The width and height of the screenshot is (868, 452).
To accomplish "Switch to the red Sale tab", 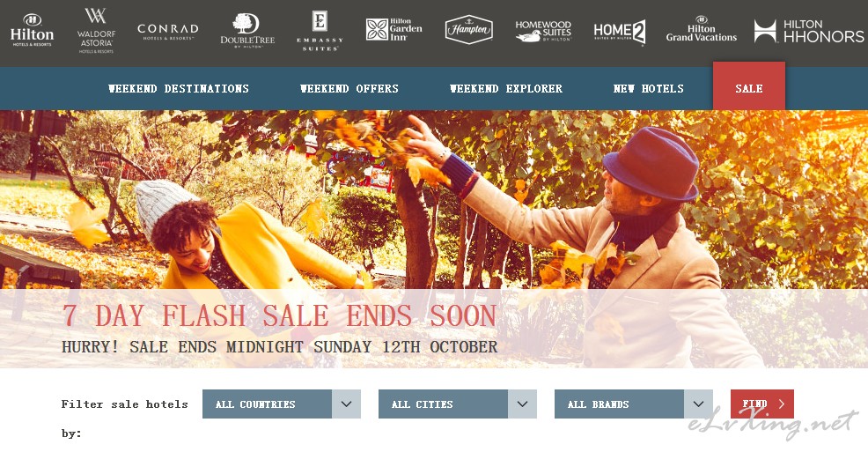I will [749, 85].
